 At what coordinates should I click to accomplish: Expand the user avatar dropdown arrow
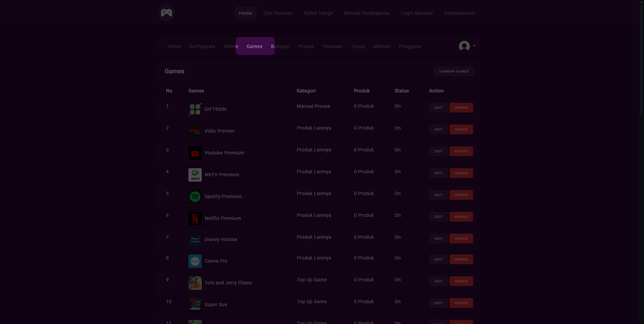(x=474, y=46)
